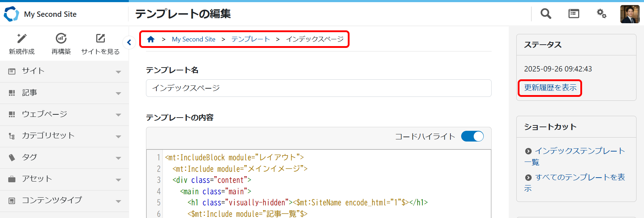Click the Movable Type logo icon

11,14
